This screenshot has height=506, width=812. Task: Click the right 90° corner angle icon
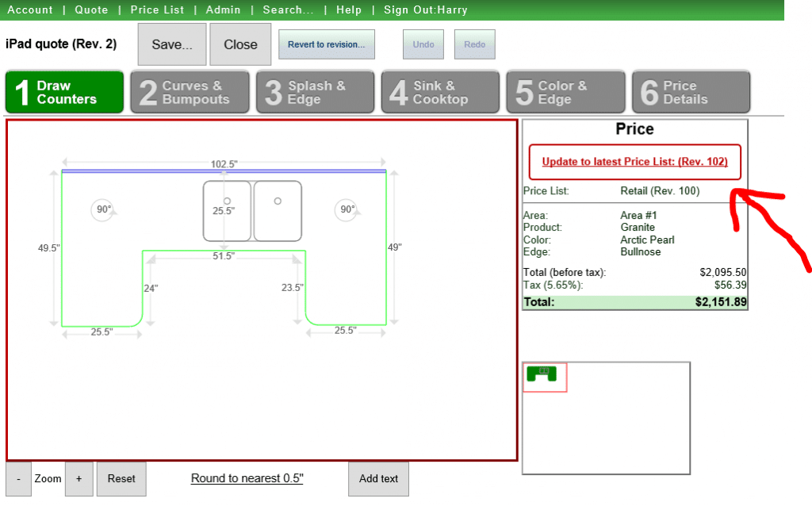click(x=347, y=210)
